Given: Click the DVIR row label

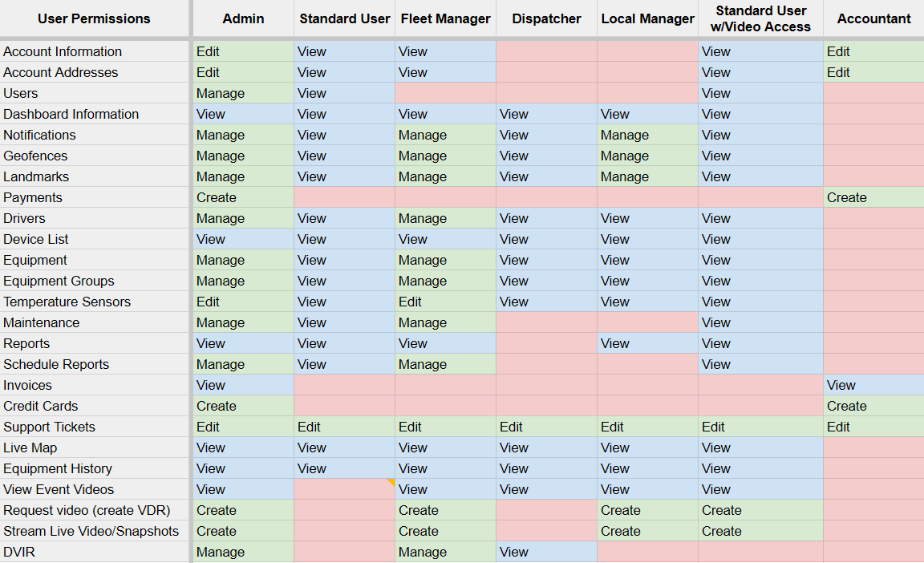Looking at the screenshot, I should [x=95, y=552].
